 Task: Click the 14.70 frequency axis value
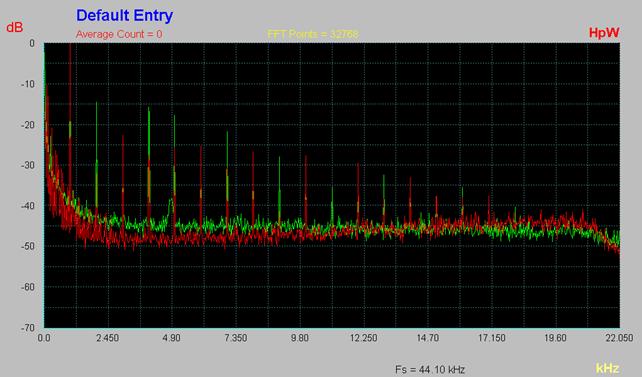click(x=427, y=338)
